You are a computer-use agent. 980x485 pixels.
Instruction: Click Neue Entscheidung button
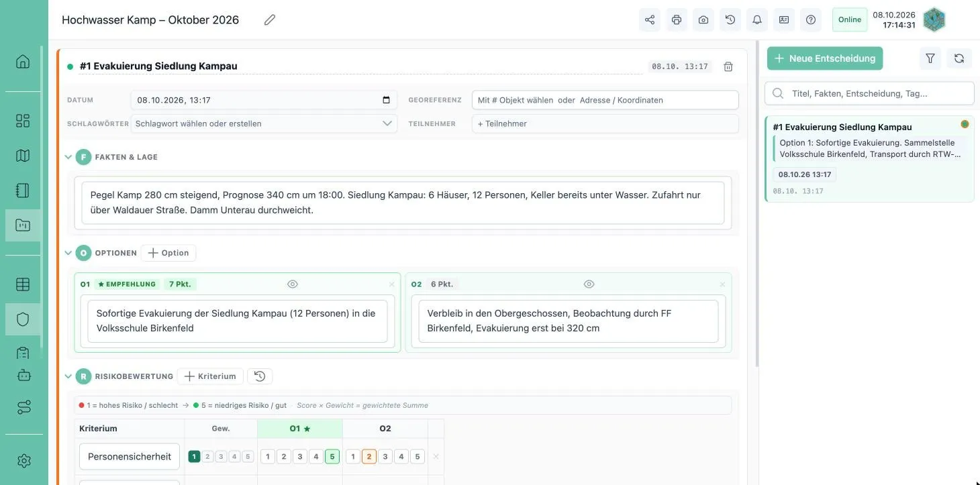pos(825,58)
